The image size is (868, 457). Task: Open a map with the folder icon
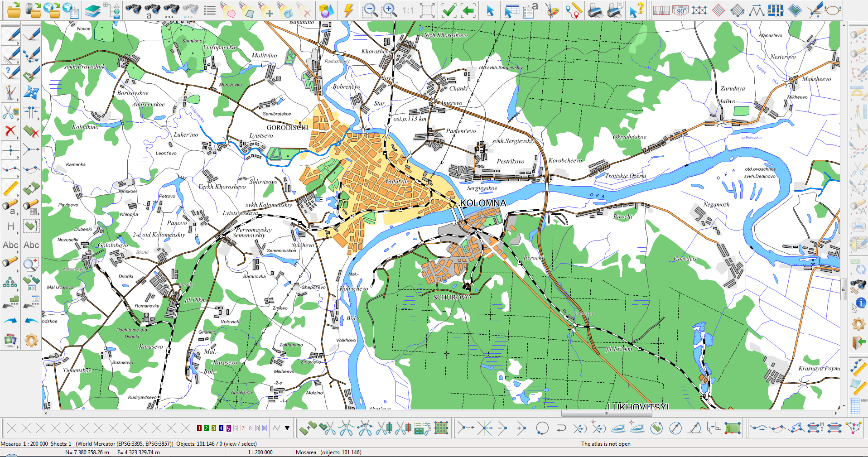coord(14,10)
